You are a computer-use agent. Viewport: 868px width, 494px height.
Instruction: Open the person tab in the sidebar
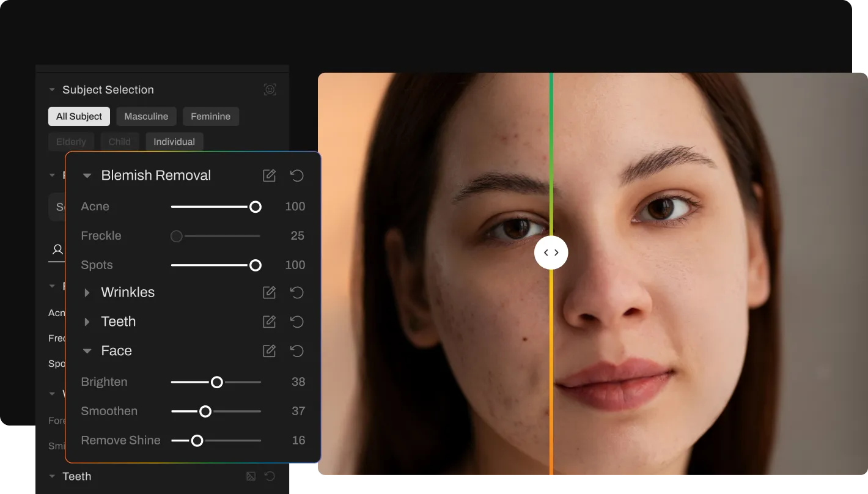(57, 249)
